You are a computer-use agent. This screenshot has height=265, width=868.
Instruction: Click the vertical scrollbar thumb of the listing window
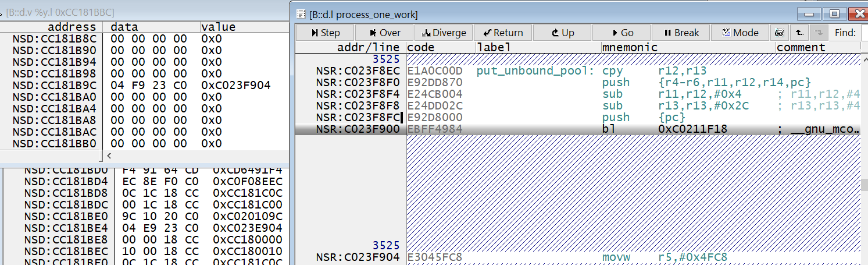pos(865,184)
